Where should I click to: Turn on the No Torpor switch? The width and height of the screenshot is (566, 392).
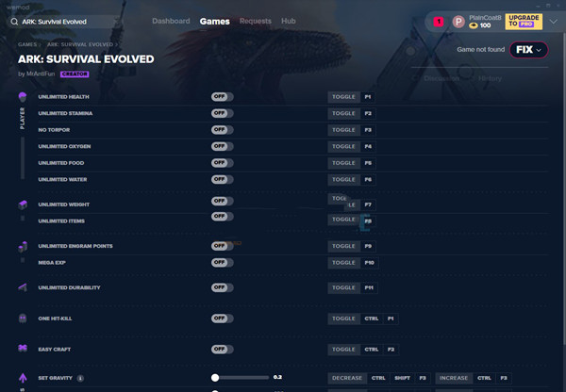click(x=222, y=130)
